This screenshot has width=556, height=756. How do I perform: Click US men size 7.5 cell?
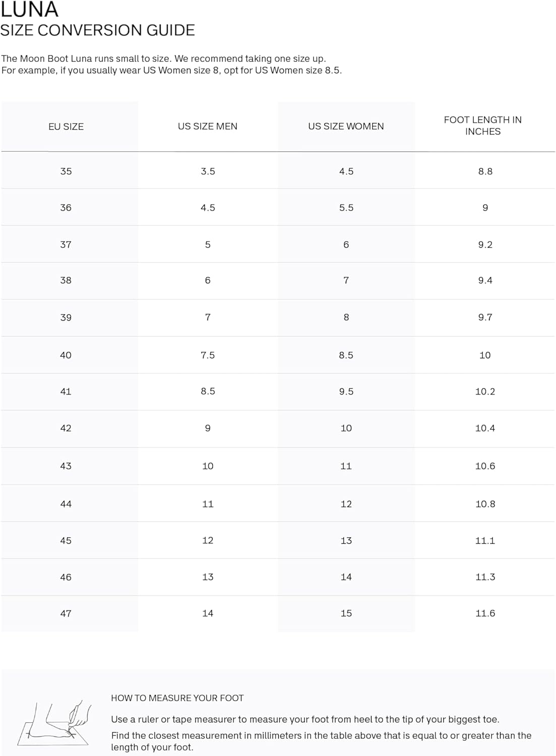[208, 355]
